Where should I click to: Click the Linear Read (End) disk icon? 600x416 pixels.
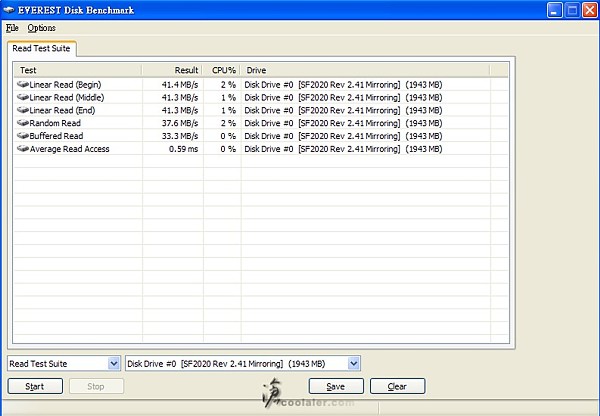(x=23, y=110)
